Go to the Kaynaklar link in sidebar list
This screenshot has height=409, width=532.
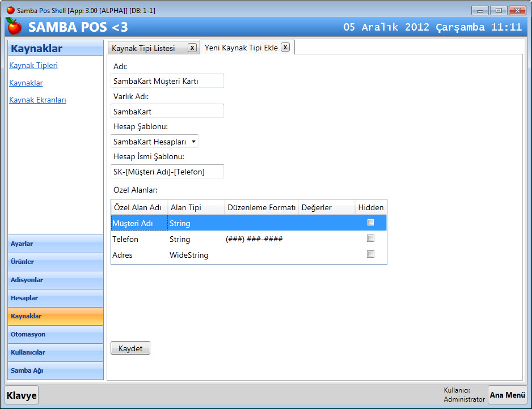pyautogui.click(x=26, y=83)
